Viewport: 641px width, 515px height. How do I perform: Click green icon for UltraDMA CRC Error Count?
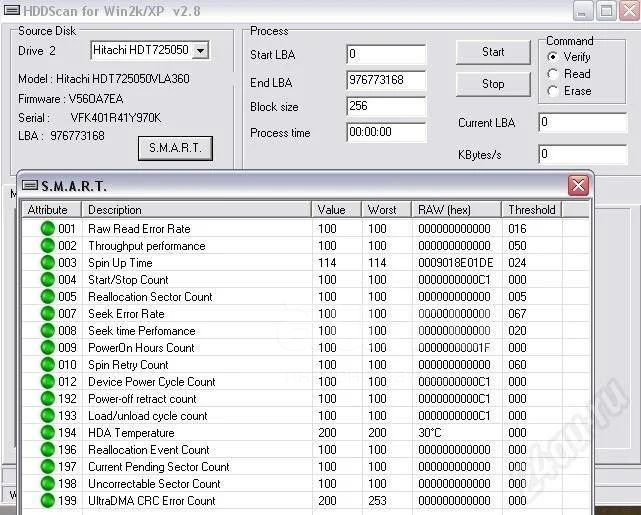point(48,501)
